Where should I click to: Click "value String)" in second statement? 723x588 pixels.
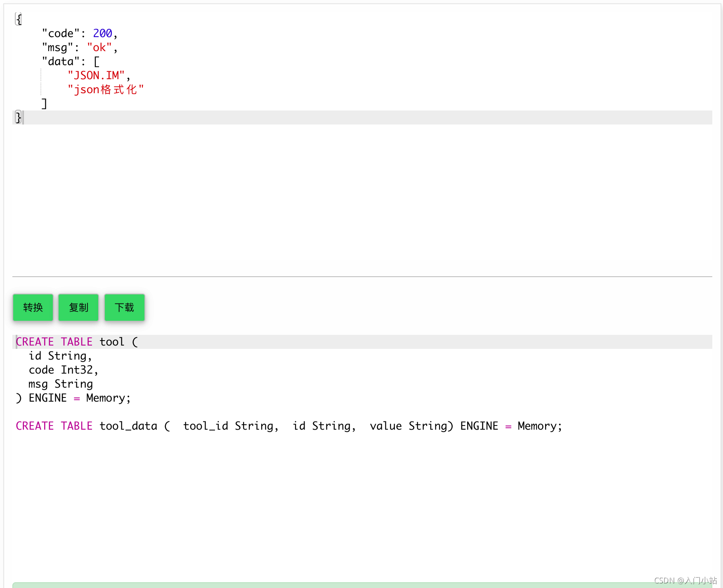click(x=411, y=426)
